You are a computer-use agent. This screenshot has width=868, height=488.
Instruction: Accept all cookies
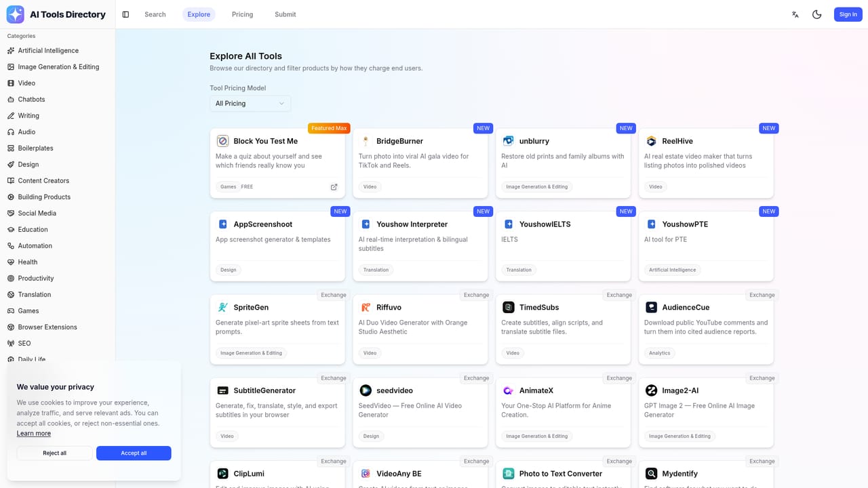(134, 453)
